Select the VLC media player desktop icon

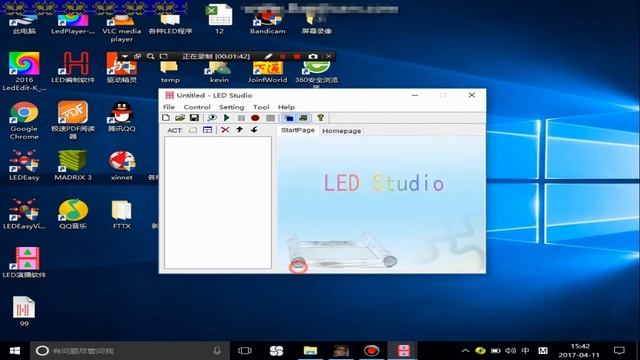click(122, 27)
